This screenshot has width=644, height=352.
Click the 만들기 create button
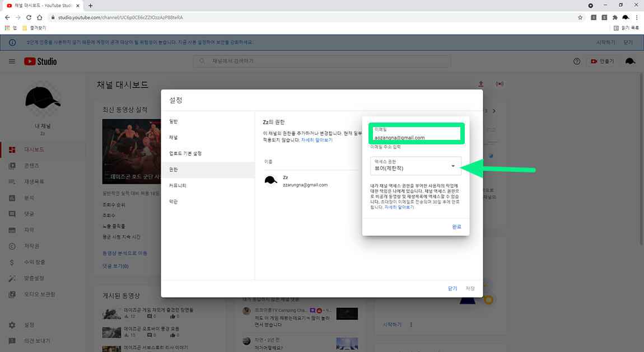click(602, 61)
